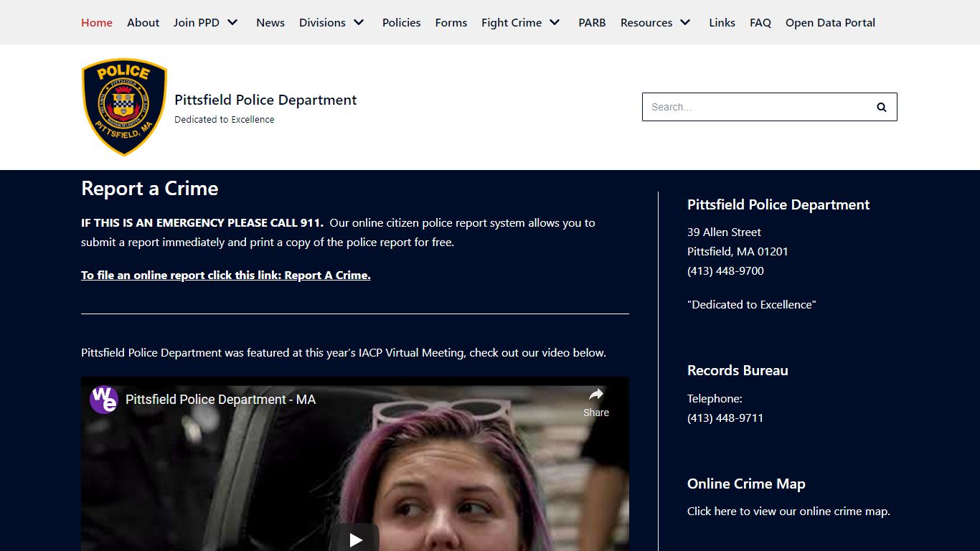Image resolution: width=980 pixels, height=551 pixels.
Task: Click the Report A Crime online report link
Action: coord(226,275)
